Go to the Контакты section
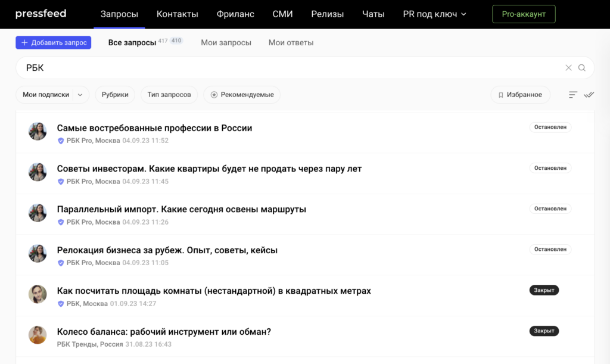 [177, 14]
